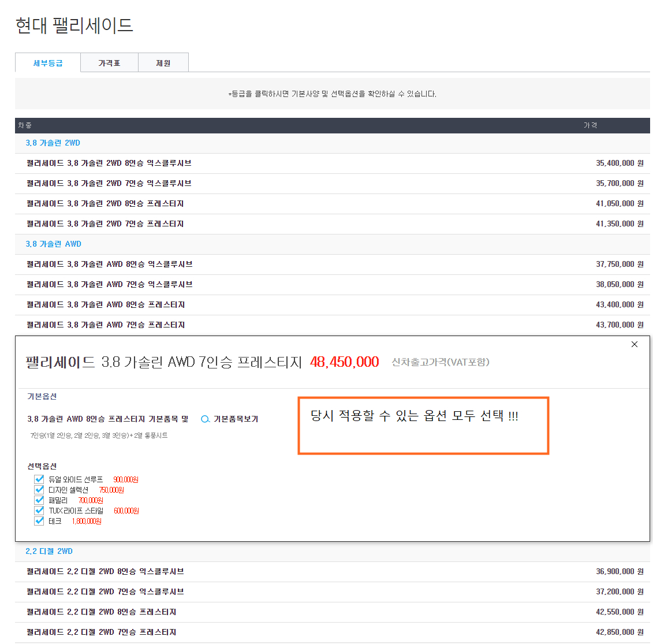Click the 43,700,000 원 price
Screen dimensions: 653x644
click(x=620, y=325)
